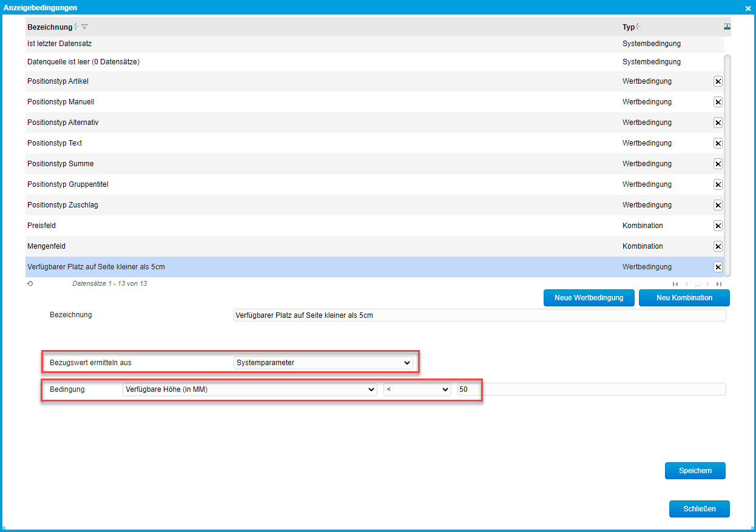Screen dimensions: 756x532
Task: Click the sort arrow next to Typ
Action: pos(638,27)
